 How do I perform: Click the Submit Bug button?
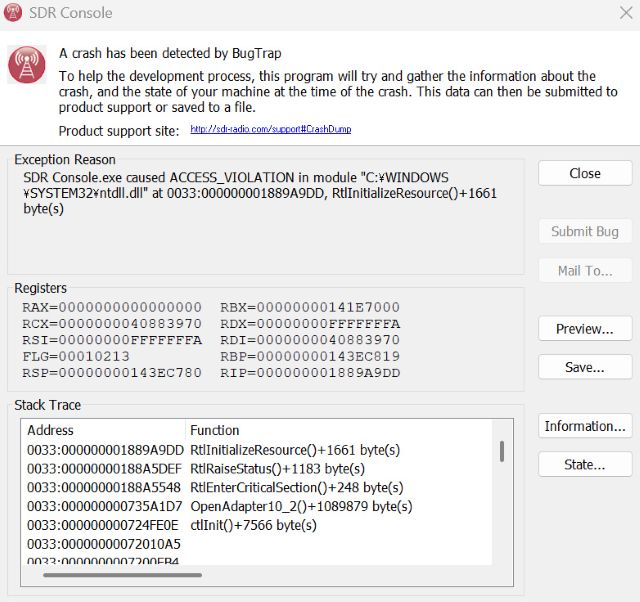pyautogui.click(x=585, y=231)
